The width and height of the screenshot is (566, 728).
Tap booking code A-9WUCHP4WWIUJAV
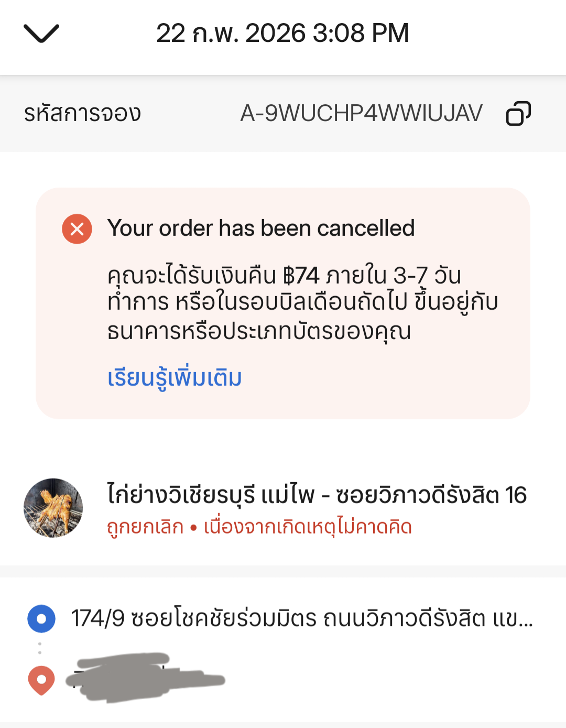(361, 113)
